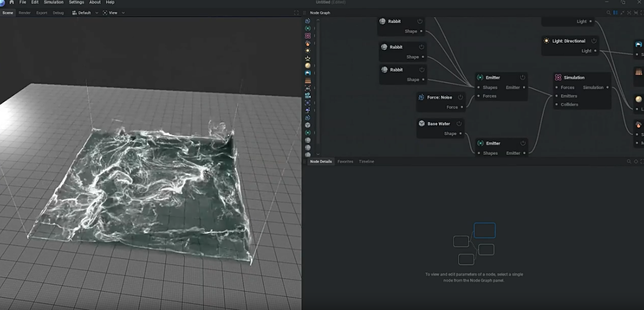The width and height of the screenshot is (644, 310).
Task: Select the Simulation node by its title
Action: pos(574,77)
